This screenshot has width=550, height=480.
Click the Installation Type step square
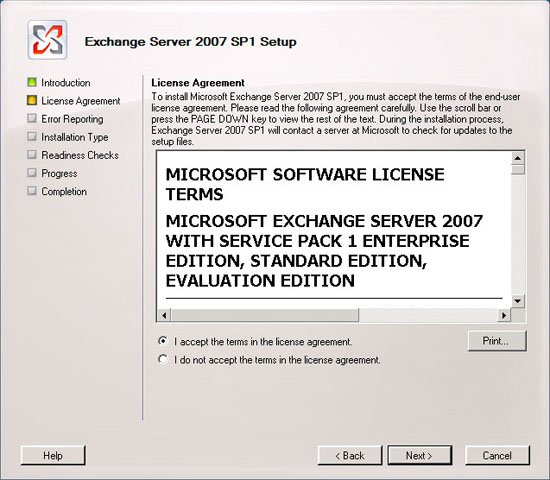pyautogui.click(x=32, y=136)
